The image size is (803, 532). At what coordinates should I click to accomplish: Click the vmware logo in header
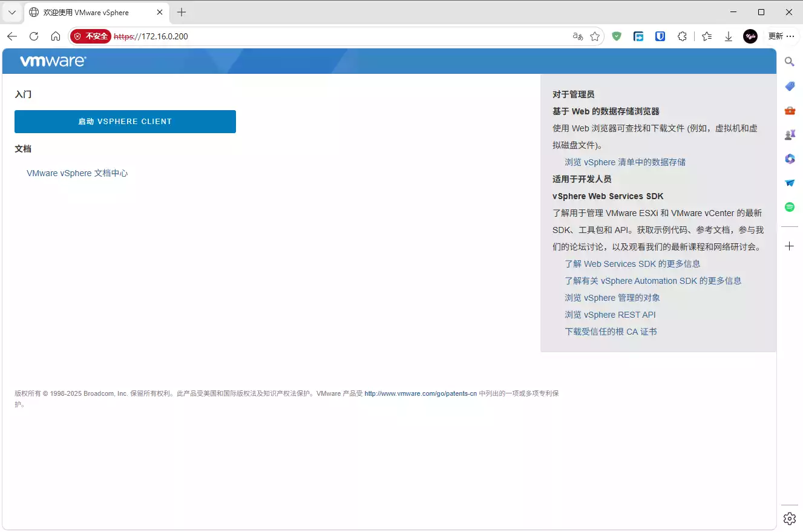click(53, 61)
